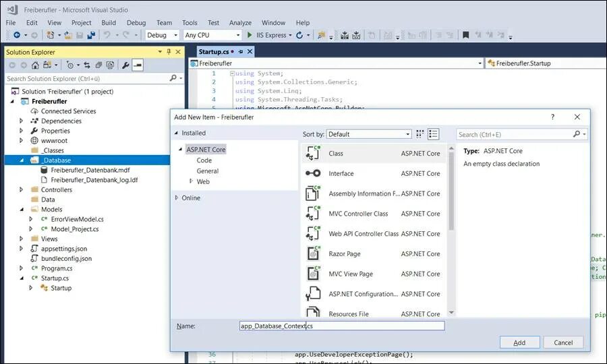This screenshot has width=607, height=364.
Task: Select appsettings.json in Solution Explorer
Action: pyautogui.click(x=64, y=249)
